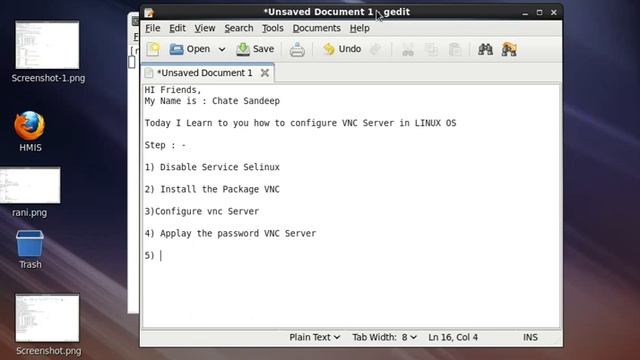Click the 'Step : -' line
Viewport: 640px width, 360px height.
pos(165,145)
